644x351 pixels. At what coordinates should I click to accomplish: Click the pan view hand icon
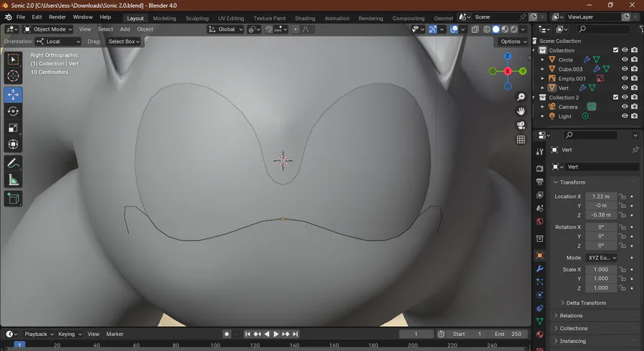point(521,112)
